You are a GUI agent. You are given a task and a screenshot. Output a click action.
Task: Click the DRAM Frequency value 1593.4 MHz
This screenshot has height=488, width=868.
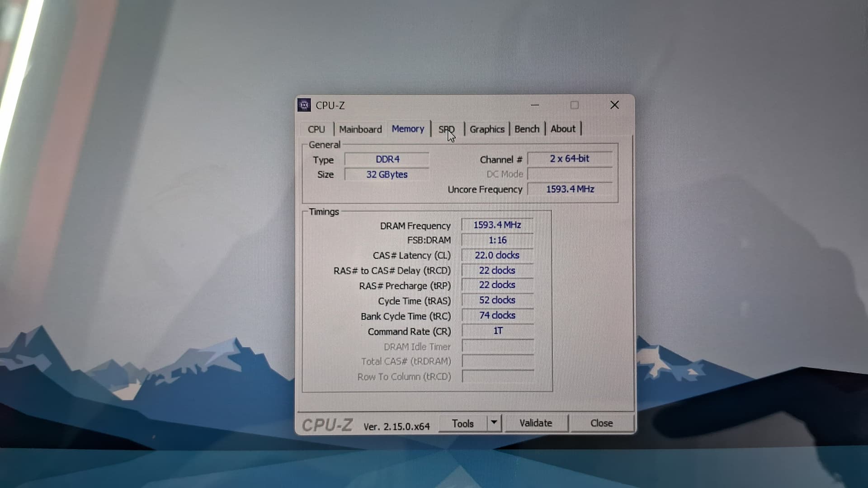pos(497,225)
